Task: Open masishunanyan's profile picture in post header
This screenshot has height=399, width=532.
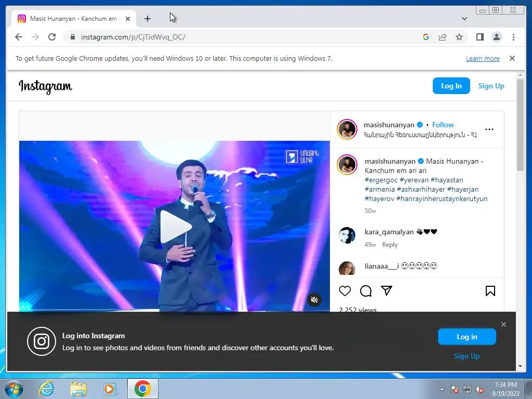Action: point(347,129)
